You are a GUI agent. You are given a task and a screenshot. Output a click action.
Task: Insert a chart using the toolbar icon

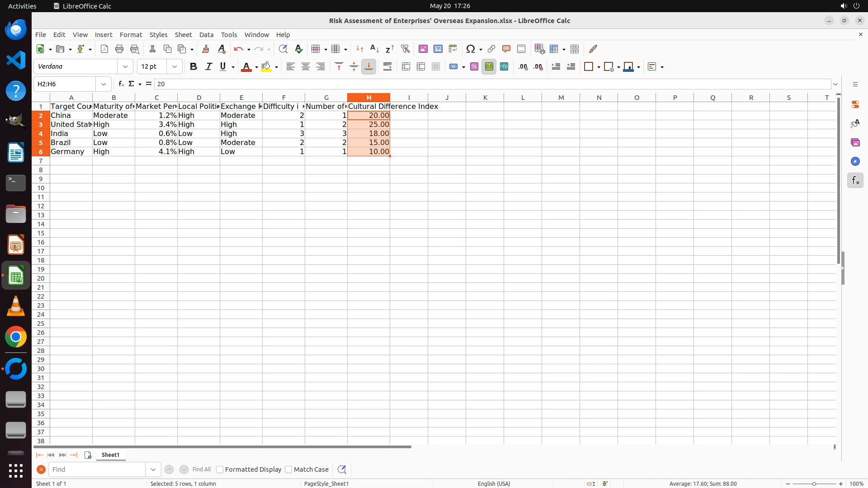[x=438, y=49]
